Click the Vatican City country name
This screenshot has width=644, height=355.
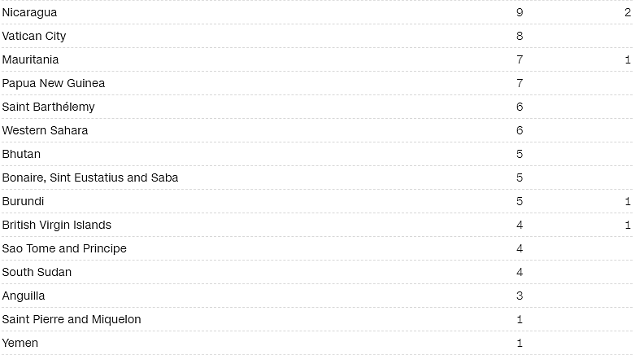tap(34, 36)
